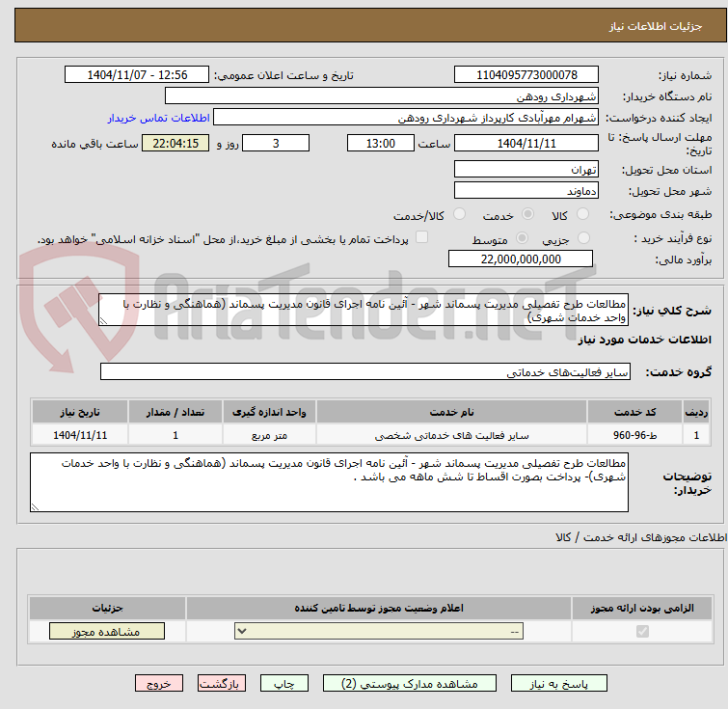Click the need date cell 1404/11/11
The width and height of the screenshot is (728, 709).
(x=80, y=435)
